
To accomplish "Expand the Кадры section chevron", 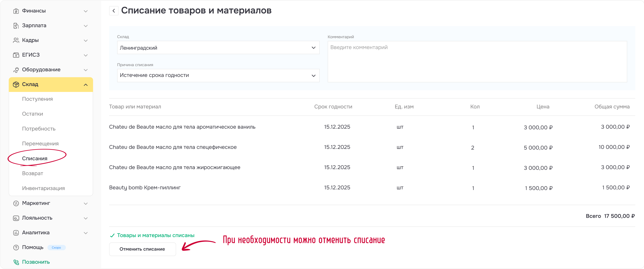I will point(85,41).
